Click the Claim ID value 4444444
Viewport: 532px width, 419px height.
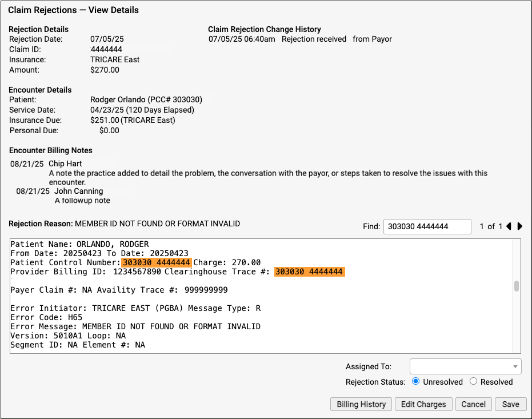pyautogui.click(x=106, y=49)
